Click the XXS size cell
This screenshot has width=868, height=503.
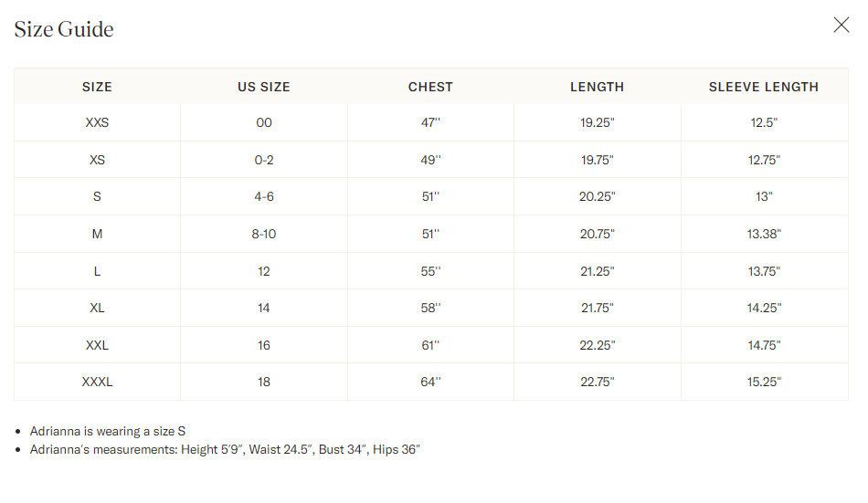point(97,122)
